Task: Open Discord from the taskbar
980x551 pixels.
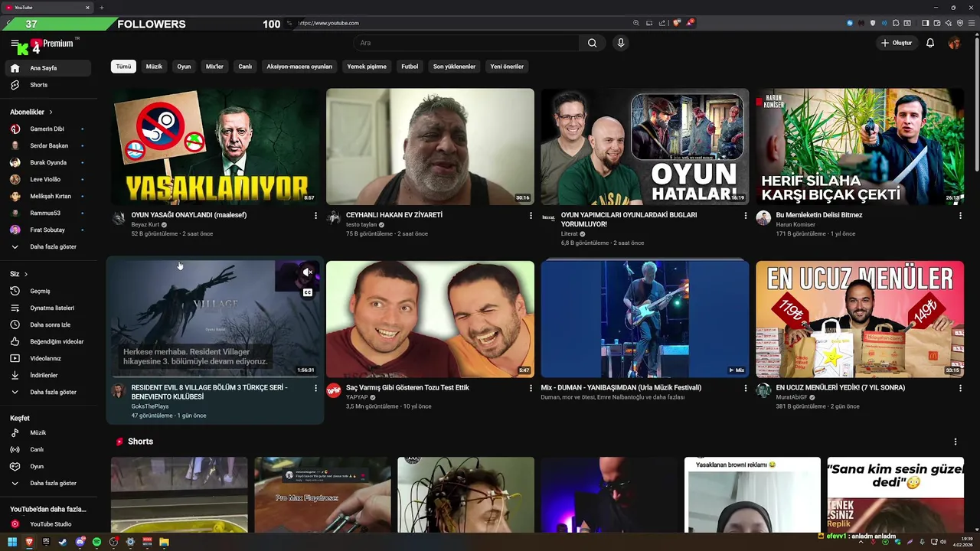Action: point(80,542)
